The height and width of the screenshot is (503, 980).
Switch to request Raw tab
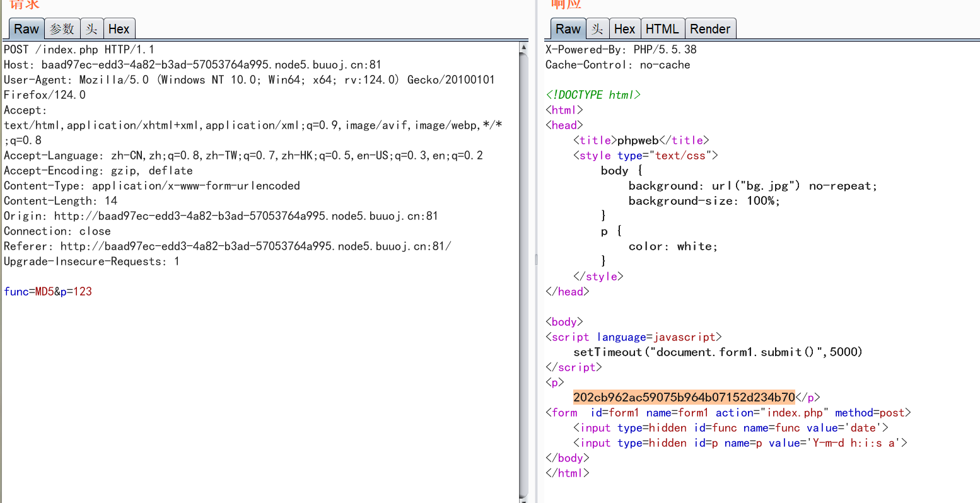[x=26, y=29]
